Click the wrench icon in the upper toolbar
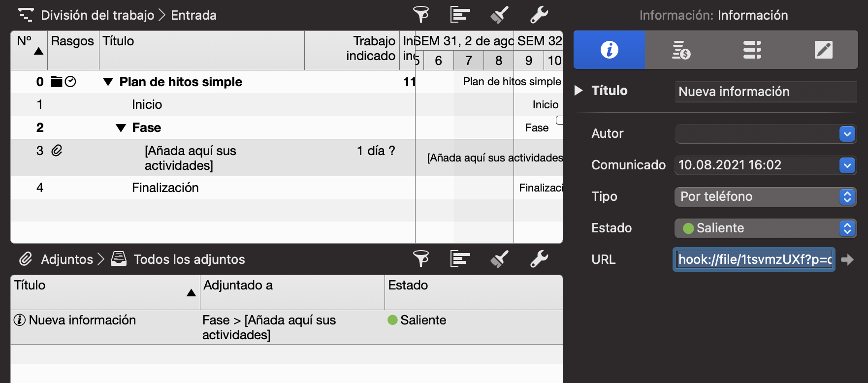868x383 pixels. pyautogui.click(x=539, y=15)
